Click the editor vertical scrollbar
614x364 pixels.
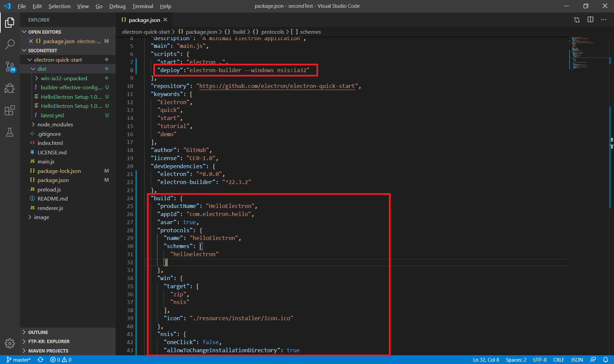pos(611,195)
